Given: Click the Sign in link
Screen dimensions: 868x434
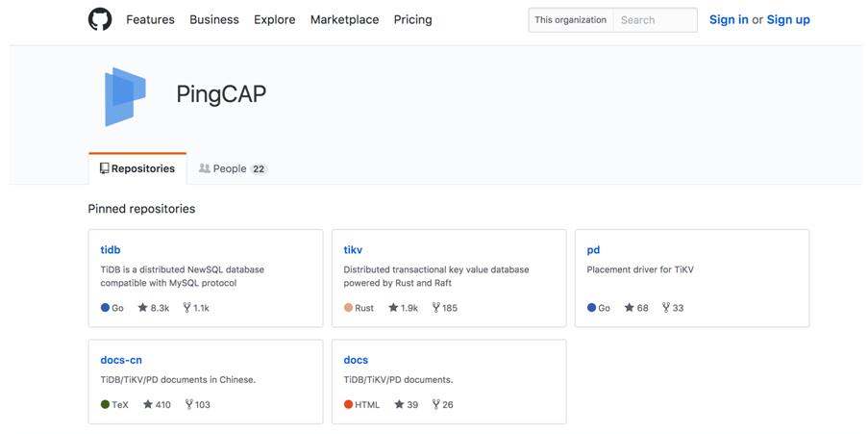Looking at the screenshot, I should coord(729,19).
